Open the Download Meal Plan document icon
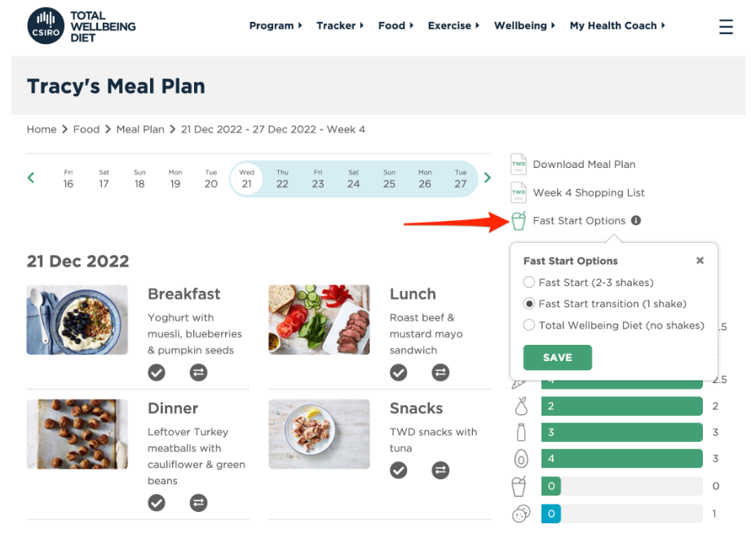 [519, 163]
